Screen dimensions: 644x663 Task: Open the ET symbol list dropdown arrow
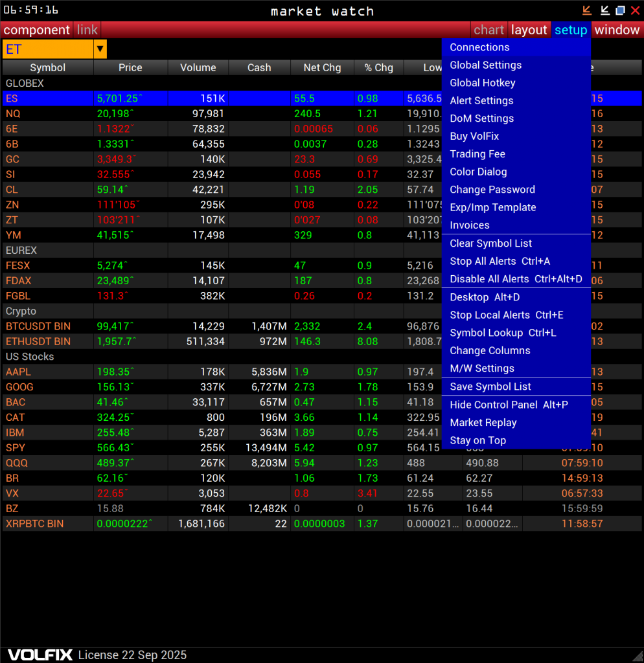click(x=100, y=49)
